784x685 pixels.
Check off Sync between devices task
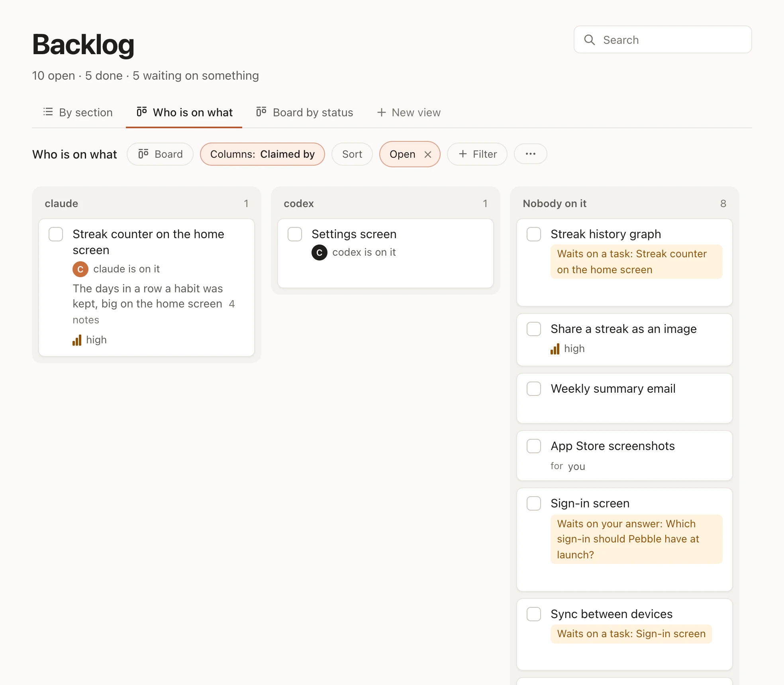pos(534,614)
